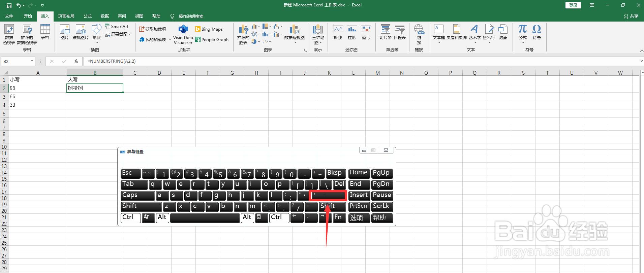Toggle Caps key on On-Screen Keyboard
The image size is (644, 273).
(x=137, y=195)
